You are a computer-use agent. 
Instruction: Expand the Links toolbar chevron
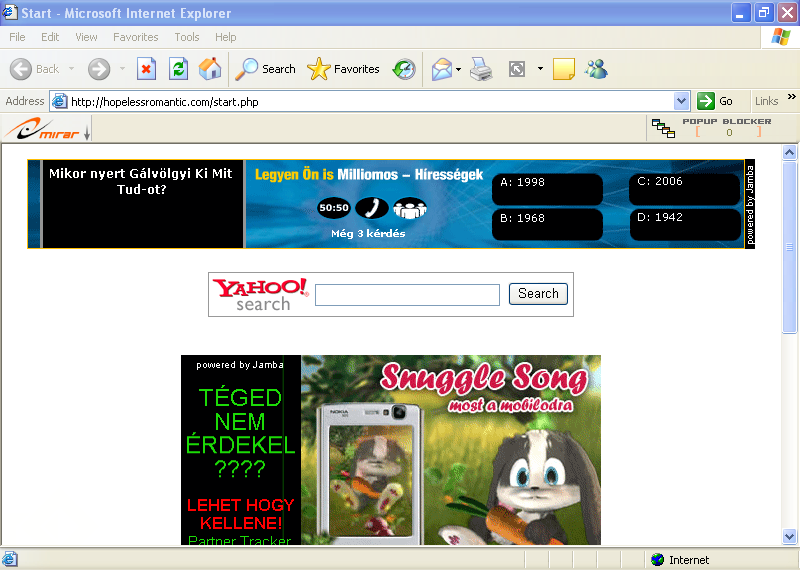coord(791,97)
